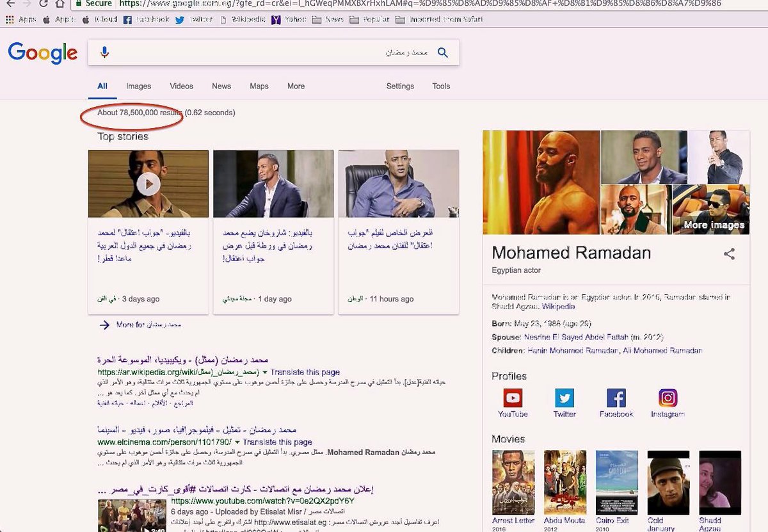Open the large shirtless portrait image
Image resolution: width=768 pixels, height=532 pixels.
[x=541, y=182]
